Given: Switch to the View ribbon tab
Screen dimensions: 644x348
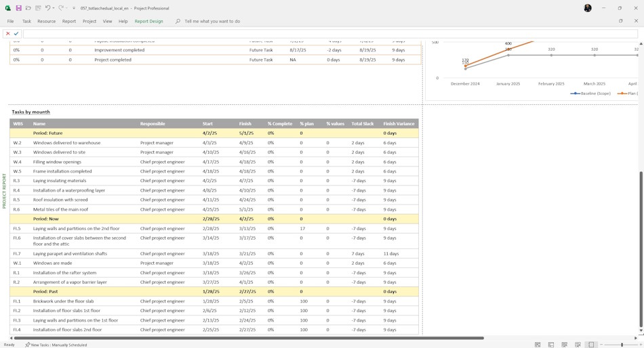Looking at the screenshot, I should [x=107, y=21].
